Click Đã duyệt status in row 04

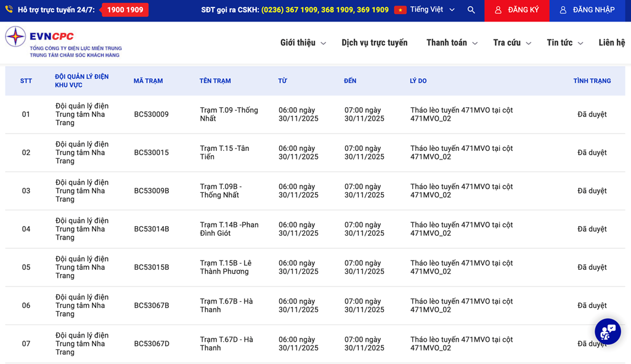(x=592, y=229)
